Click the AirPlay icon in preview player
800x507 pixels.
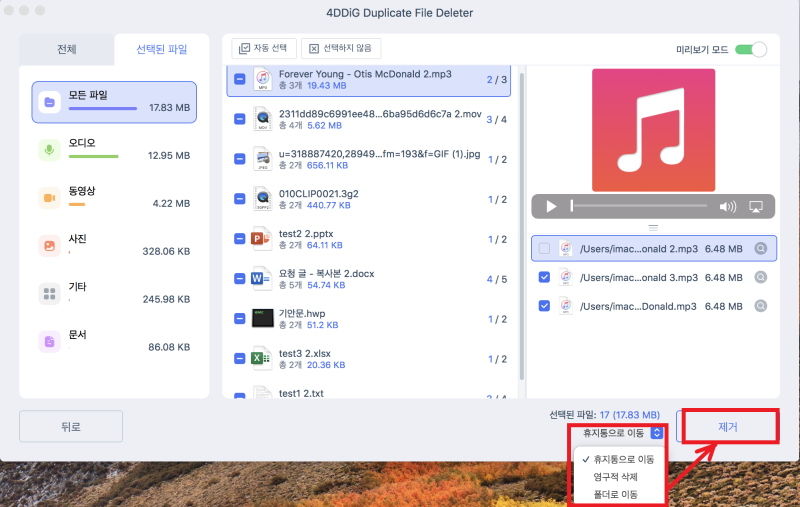click(756, 207)
